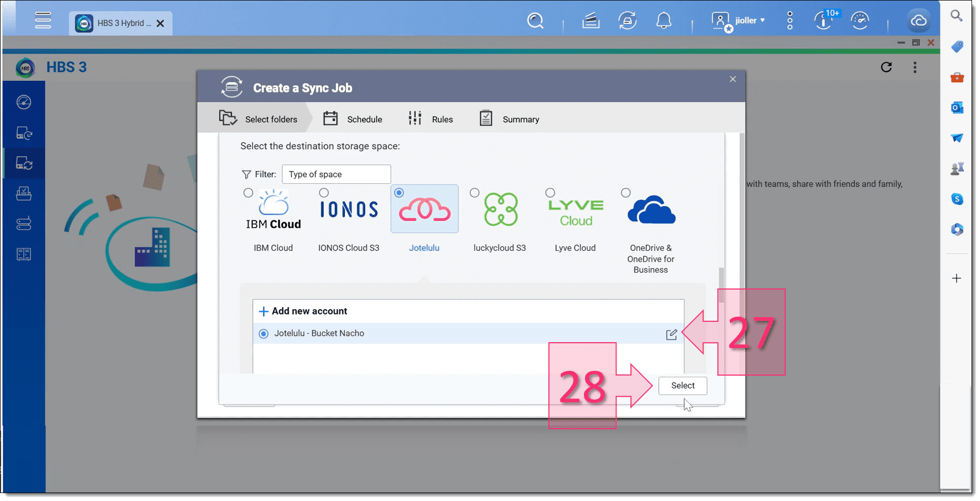
Task: Open the paper plane icon in browser sidebar
Action: (957, 138)
